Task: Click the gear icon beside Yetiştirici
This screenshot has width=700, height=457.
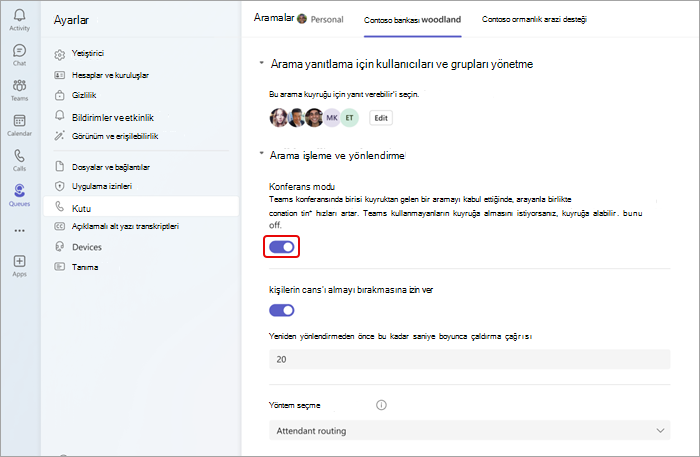Action: [59, 54]
